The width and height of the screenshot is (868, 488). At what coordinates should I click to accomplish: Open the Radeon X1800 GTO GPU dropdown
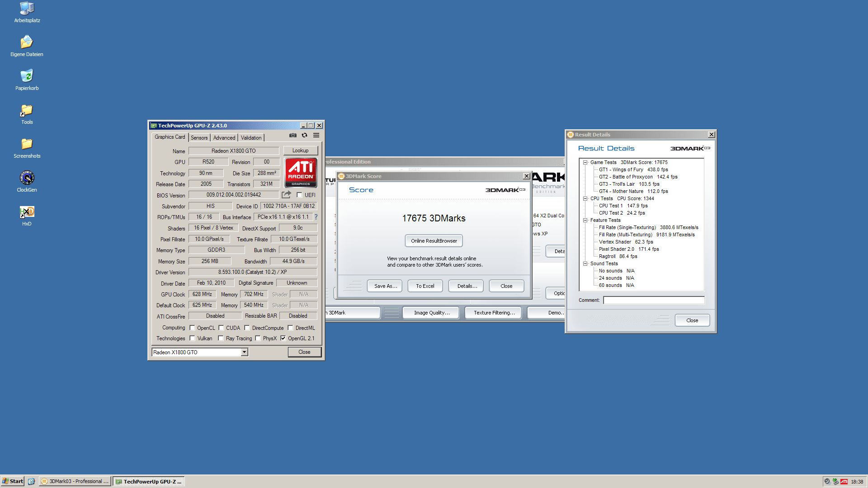click(245, 352)
